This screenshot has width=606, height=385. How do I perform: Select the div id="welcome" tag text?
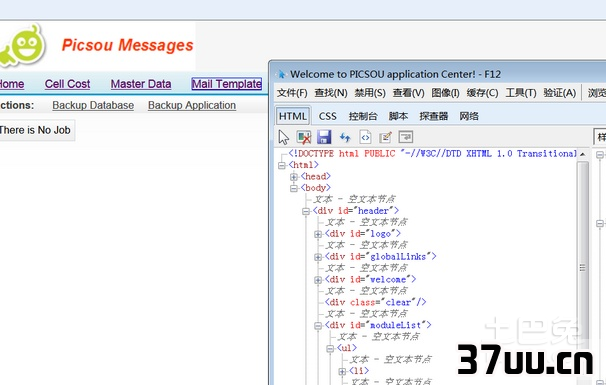[371, 279]
